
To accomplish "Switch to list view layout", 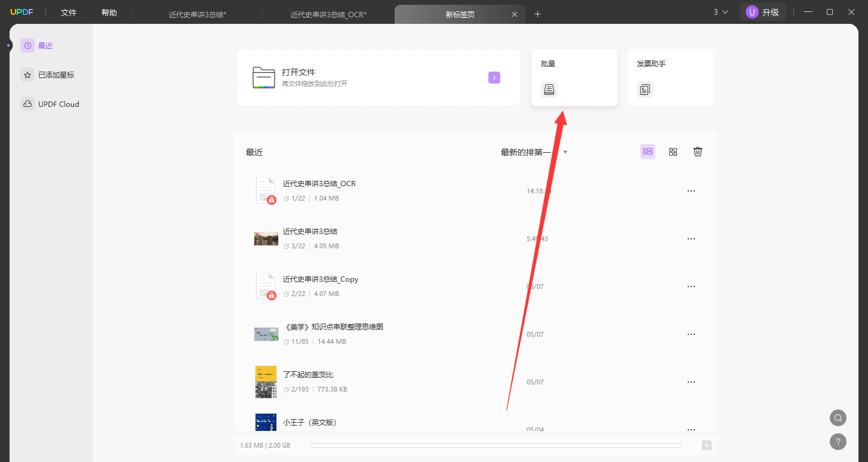I will click(x=648, y=152).
